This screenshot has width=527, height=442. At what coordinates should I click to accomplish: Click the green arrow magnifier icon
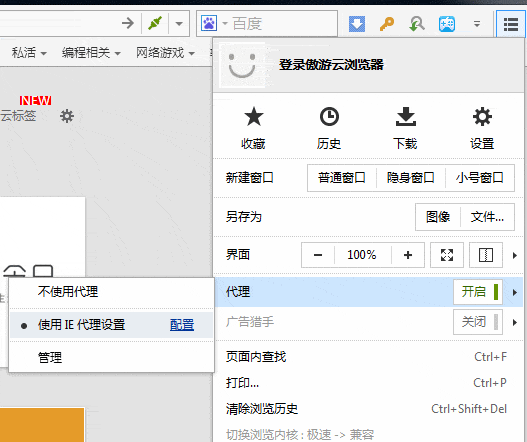tap(417, 24)
